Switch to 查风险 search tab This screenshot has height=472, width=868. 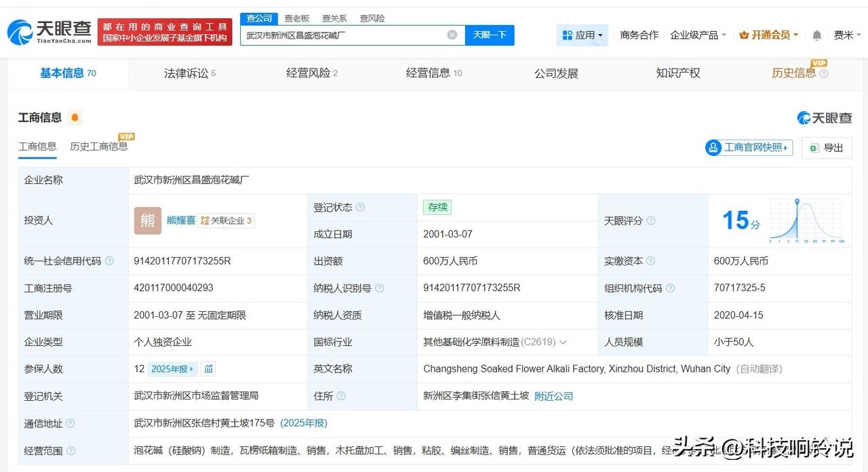coord(372,18)
